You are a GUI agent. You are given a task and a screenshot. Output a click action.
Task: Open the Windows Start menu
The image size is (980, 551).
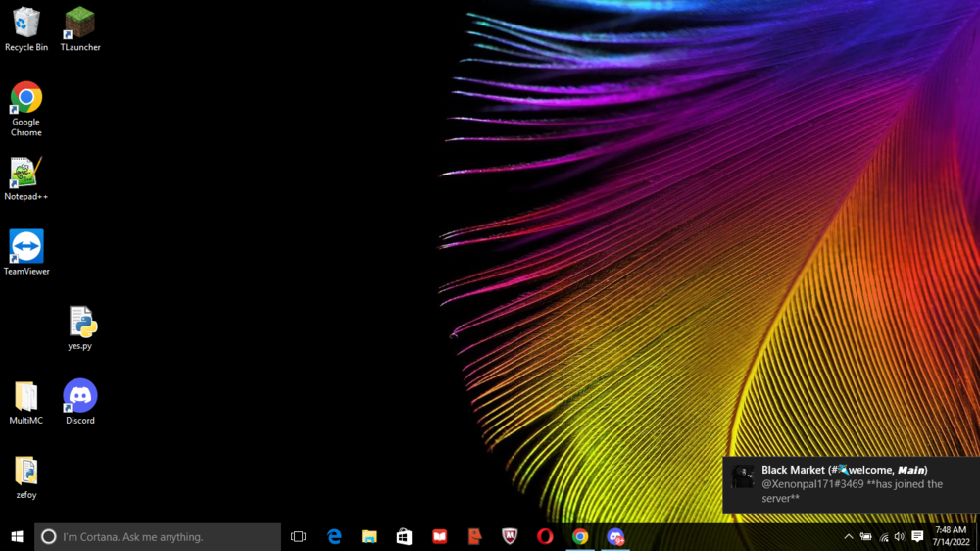click(17, 536)
